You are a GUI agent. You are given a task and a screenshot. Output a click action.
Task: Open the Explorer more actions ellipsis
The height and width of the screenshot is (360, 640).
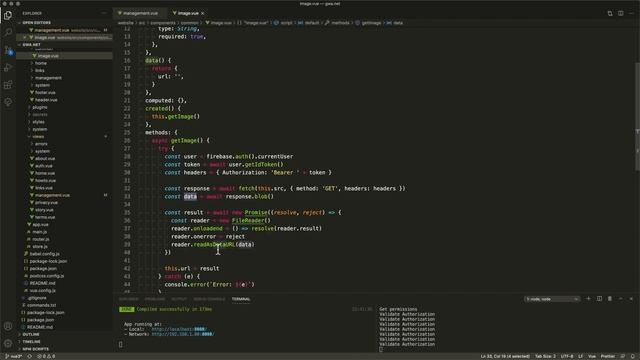click(104, 13)
